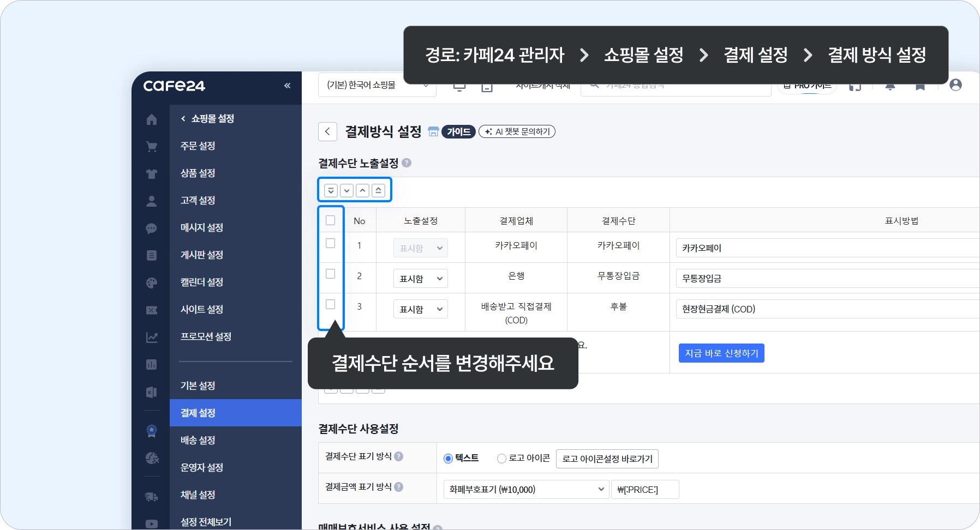This screenshot has width=980, height=530.
Task: Open the 사이트 설정 menu
Action: coord(202,309)
